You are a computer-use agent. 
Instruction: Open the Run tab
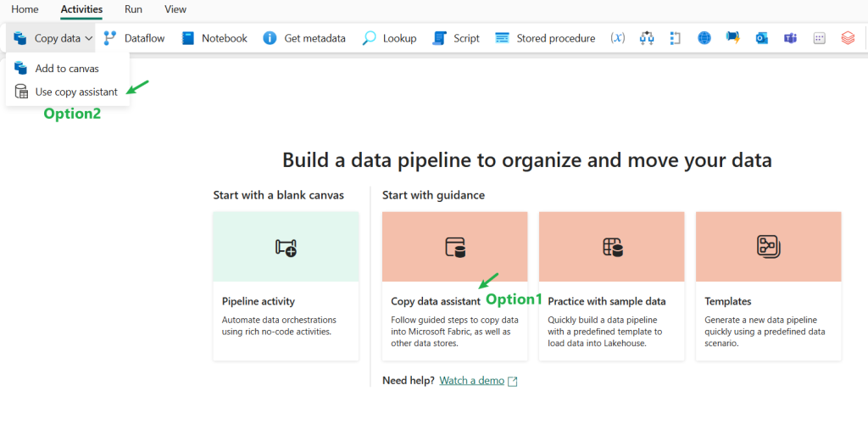(133, 9)
